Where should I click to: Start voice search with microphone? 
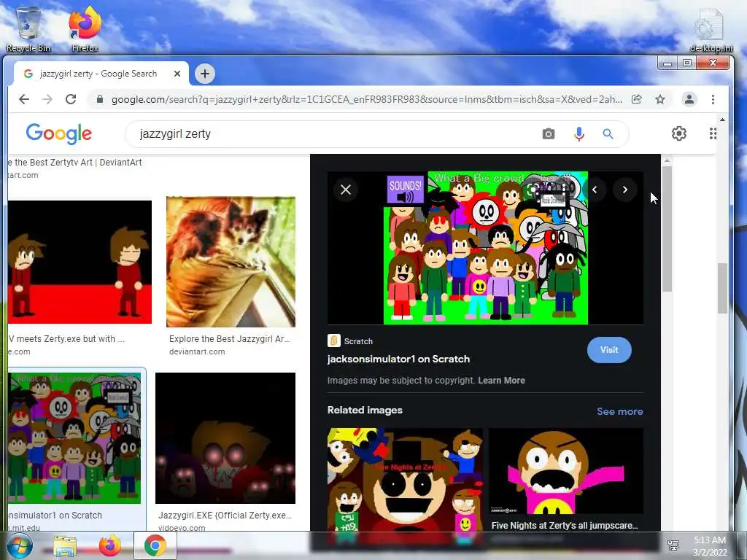[578, 134]
